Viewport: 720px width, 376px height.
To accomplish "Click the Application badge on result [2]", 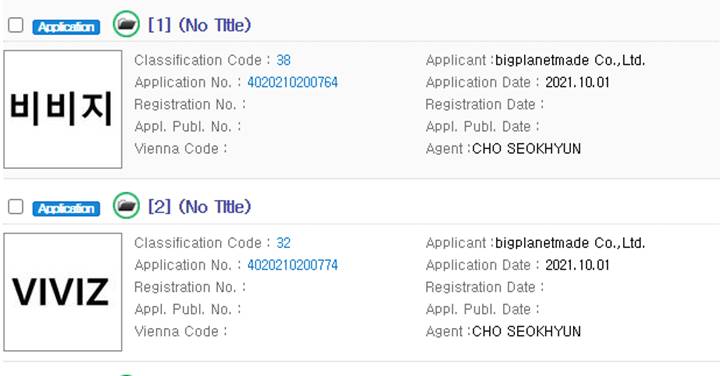I will [66, 208].
